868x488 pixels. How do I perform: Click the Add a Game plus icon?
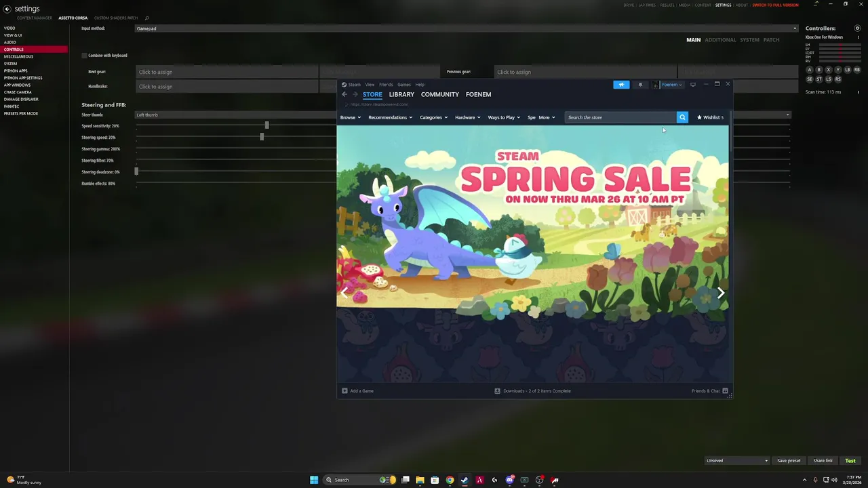(344, 390)
